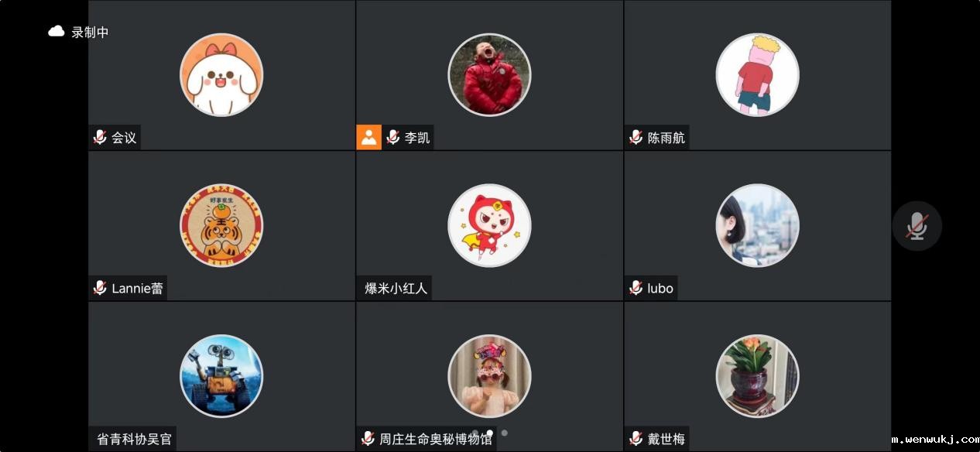
Task: Click the 省青科协吴官 name label
Action: pyautogui.click(x=134, y=439)
